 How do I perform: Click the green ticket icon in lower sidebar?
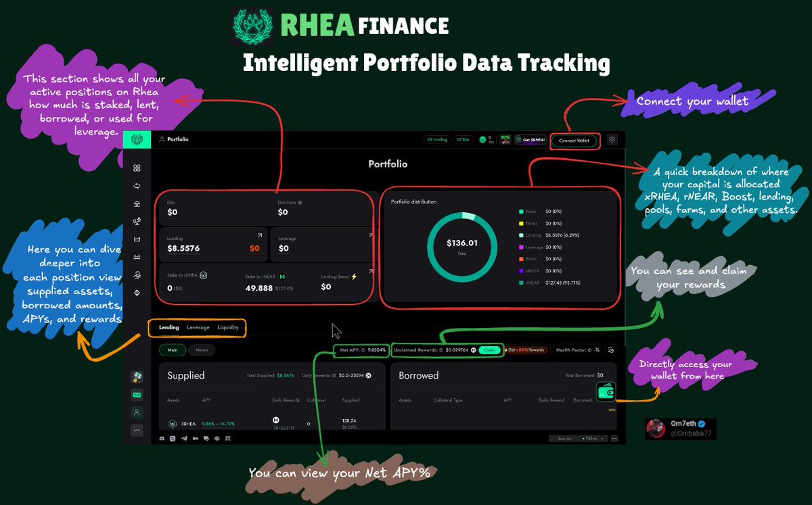[137, 394]
